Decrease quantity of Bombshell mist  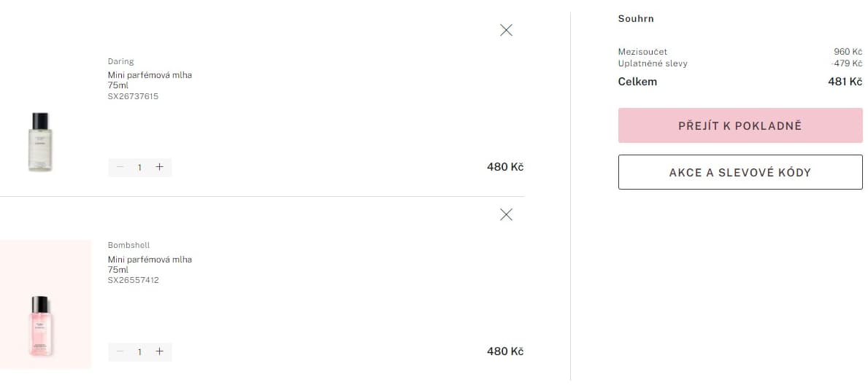(x=120, y=351)
